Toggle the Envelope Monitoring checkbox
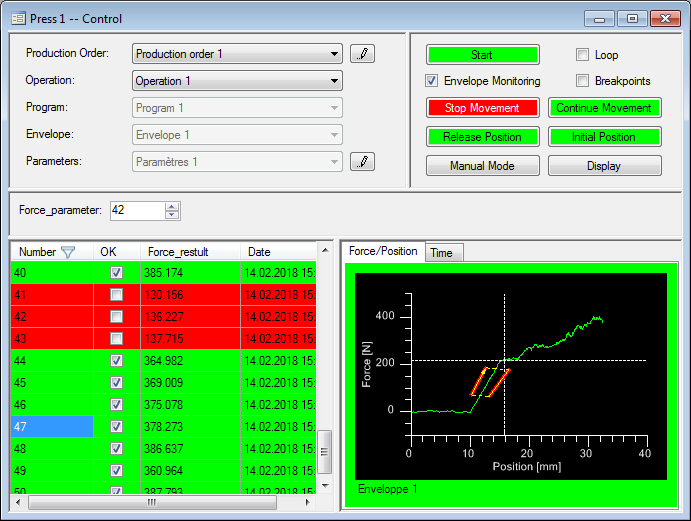 coord(431,81)
